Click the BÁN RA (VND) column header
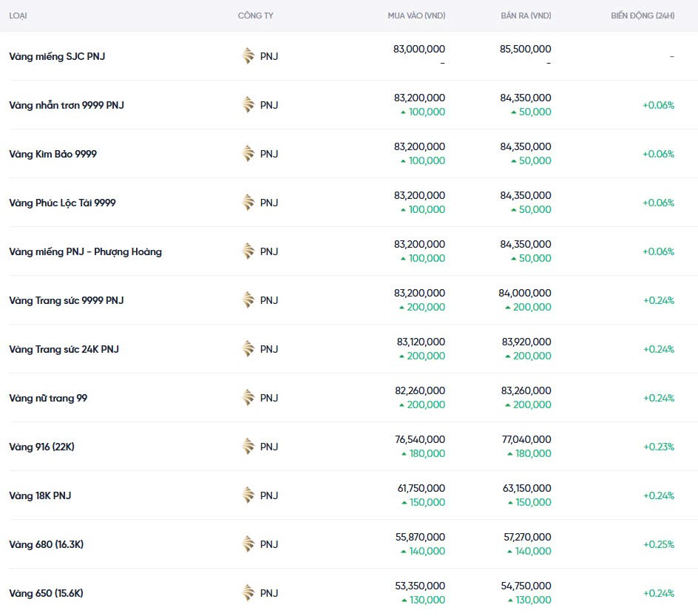The width and height of the screenshot is (698, 616). click(523, 16)
